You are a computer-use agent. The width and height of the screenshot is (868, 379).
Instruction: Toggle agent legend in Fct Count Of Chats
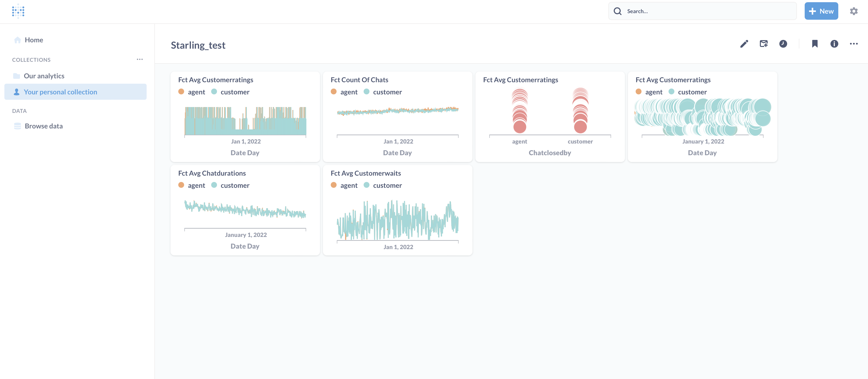(x=344, y=92)
